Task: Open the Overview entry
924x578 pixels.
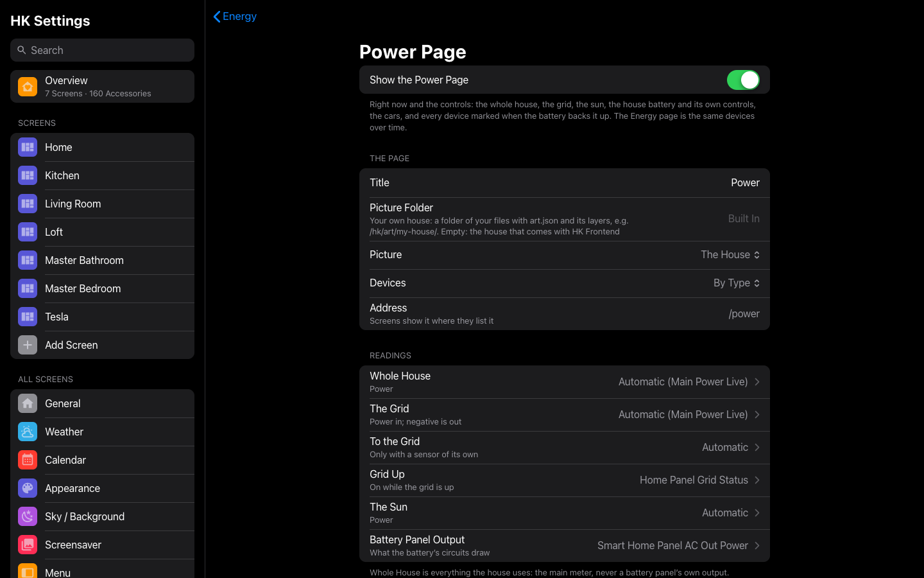Action: point(102,87)
